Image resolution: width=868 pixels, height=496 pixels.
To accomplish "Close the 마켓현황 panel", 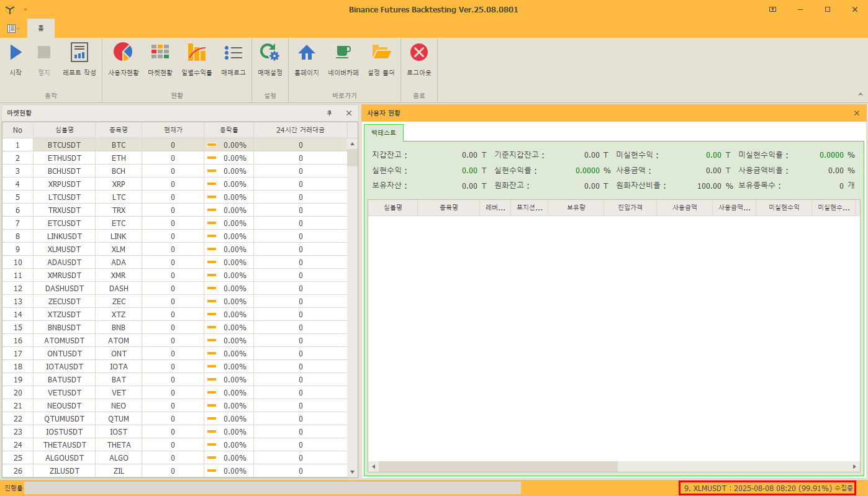I will [349, 113].
